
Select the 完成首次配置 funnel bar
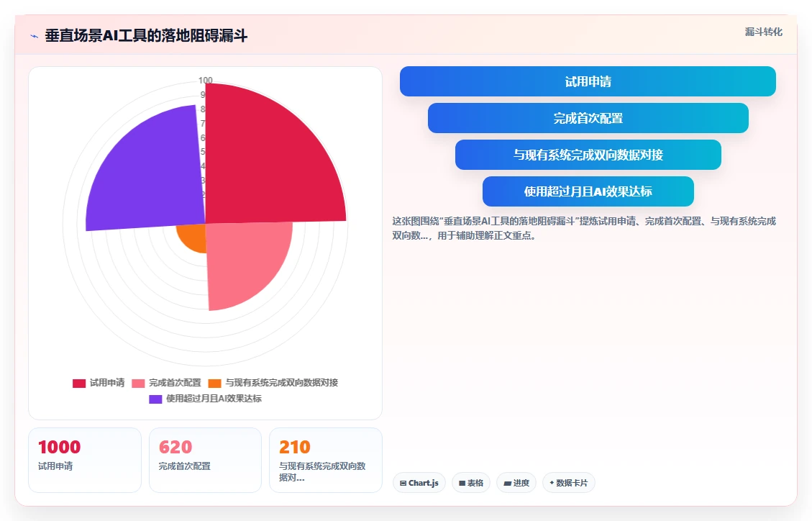[x=588, y=118]
